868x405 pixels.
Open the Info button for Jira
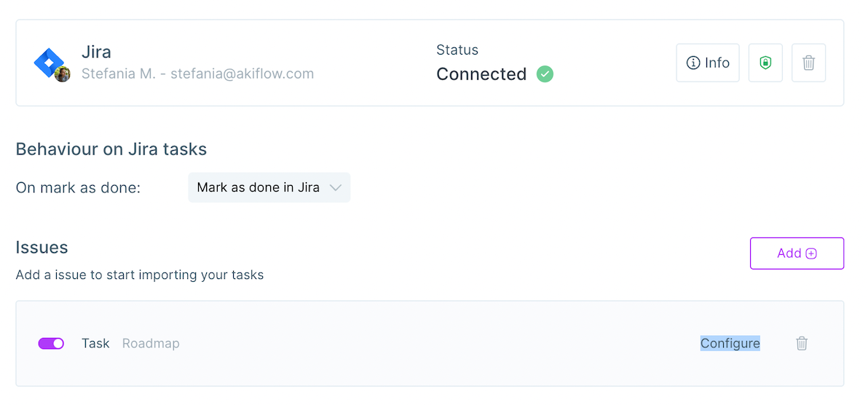point(708,63)
